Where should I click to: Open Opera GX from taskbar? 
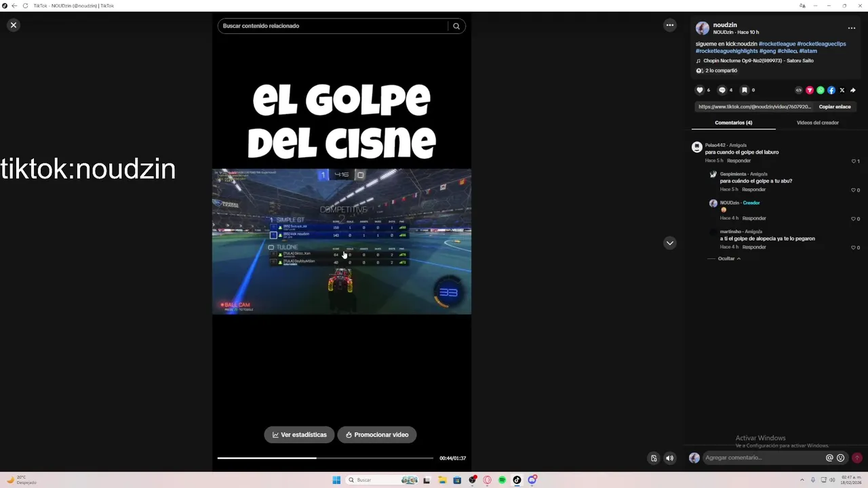coord(487,480)
